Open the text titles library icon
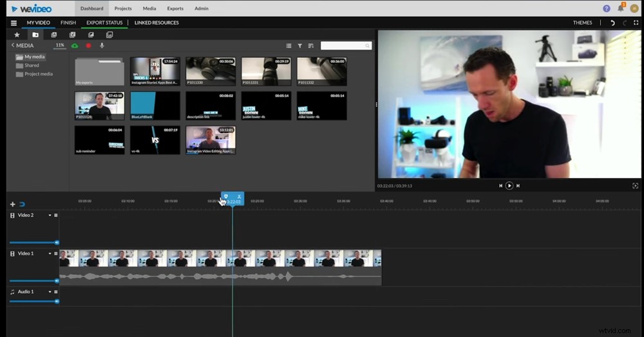Screen dimensions: 644x337 coord(54,35)
